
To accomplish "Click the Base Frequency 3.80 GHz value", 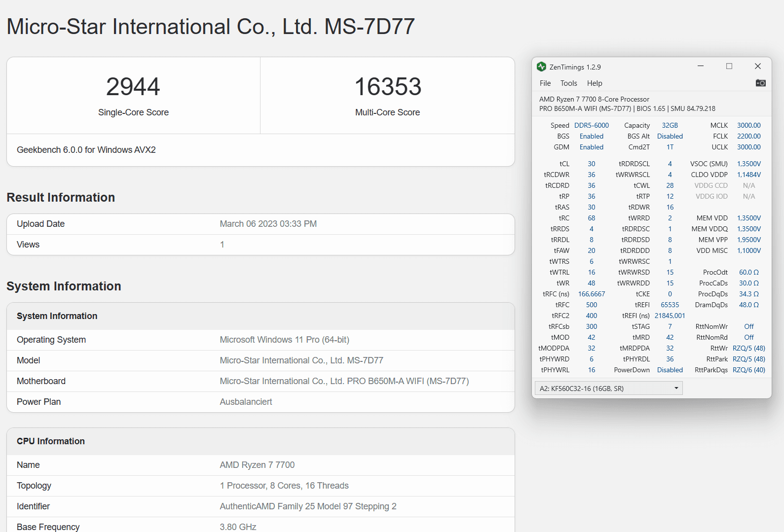I will [238, 527].
